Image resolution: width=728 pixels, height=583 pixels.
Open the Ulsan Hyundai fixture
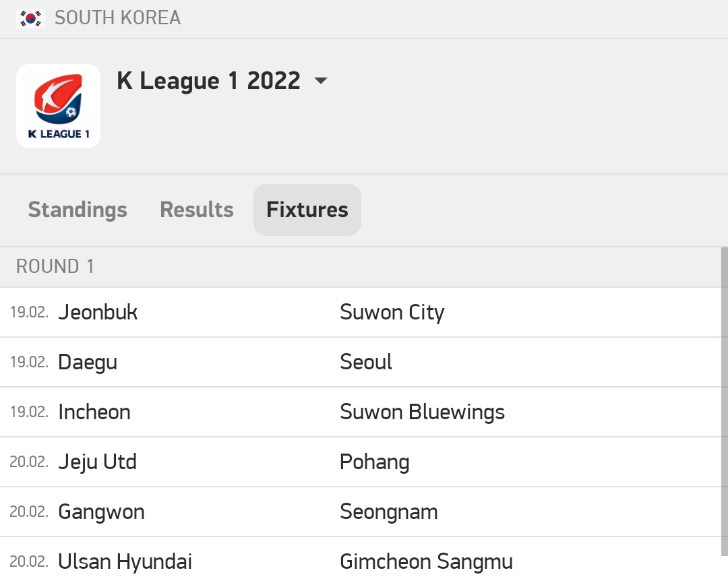pyautogui.click(x=360, y=560)
